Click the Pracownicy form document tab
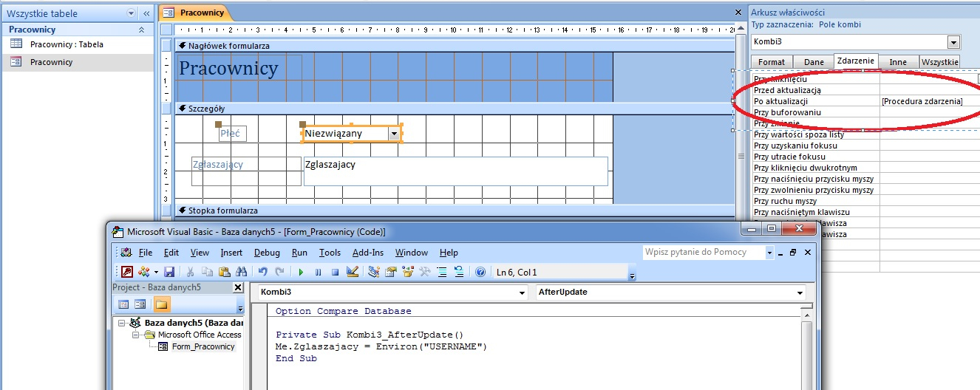Viewport: 980px width, 390px height. pos(196,13)
